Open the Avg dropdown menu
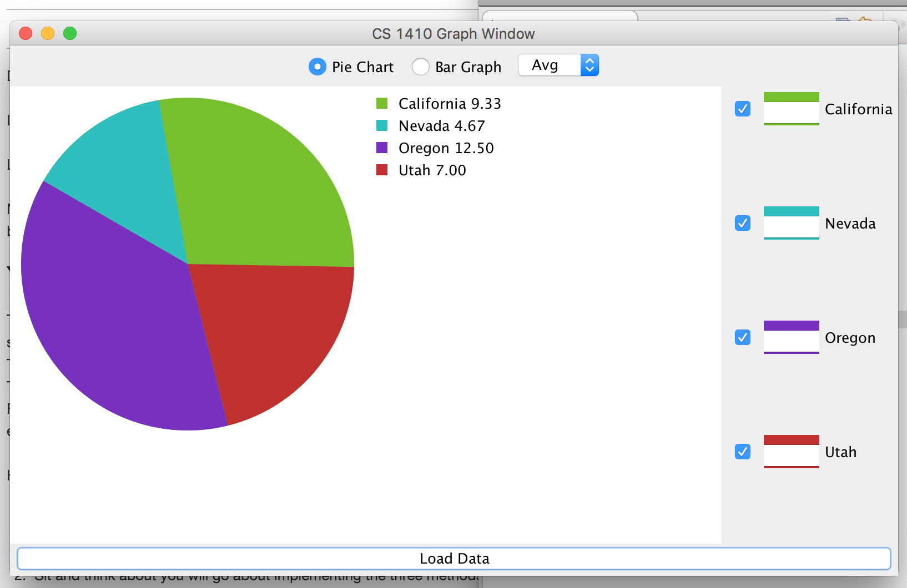 558,65
